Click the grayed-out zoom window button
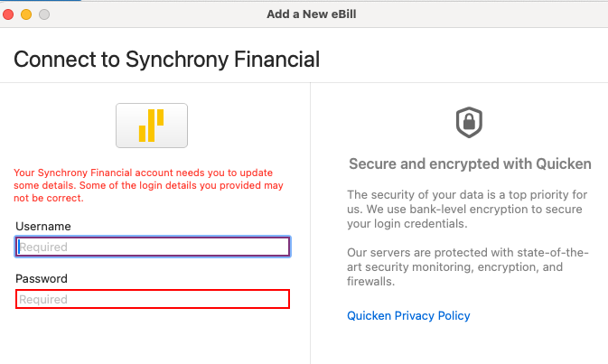The image size is (608, 364). click(43, 14)
